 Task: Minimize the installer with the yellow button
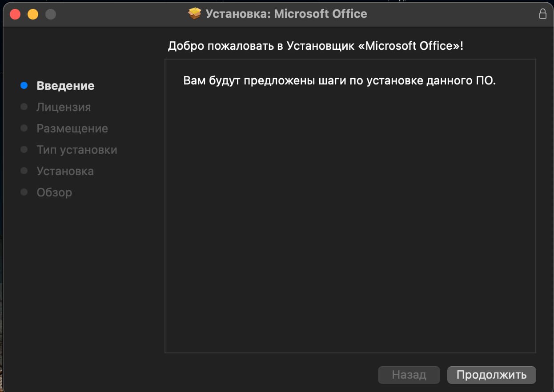(x=33, y=14)
